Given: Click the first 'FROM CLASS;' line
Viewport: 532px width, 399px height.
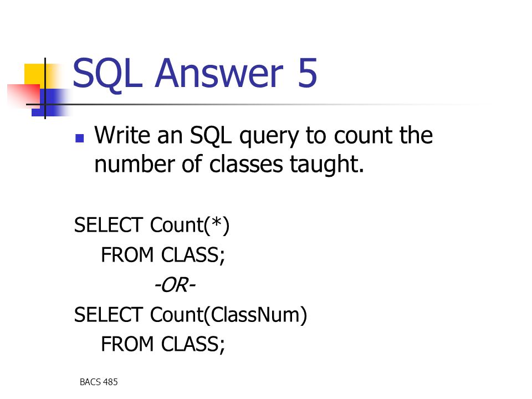Looking at the screenshot, I should pos(163,255).
